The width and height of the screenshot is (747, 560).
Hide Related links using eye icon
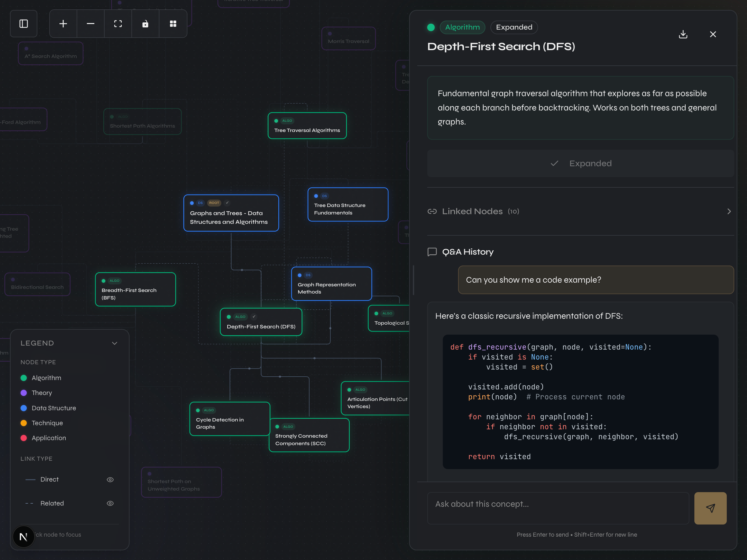[110, 503]
